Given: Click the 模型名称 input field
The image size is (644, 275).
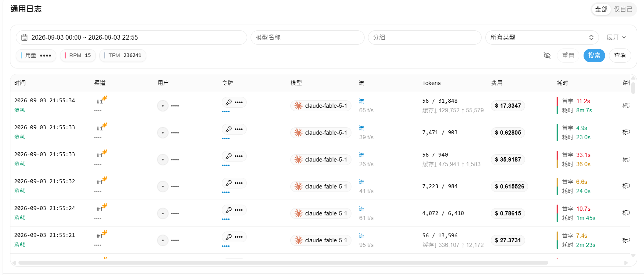Looking at the screenshot, I should [307, 37].
